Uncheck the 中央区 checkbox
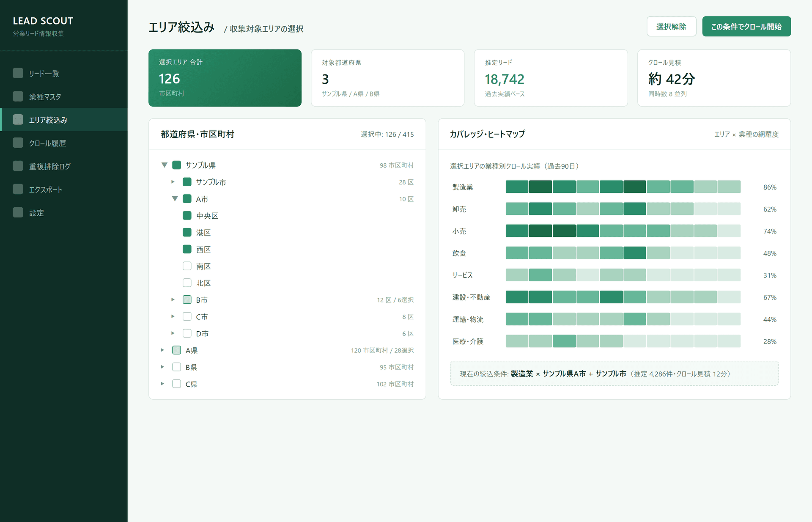 (187, 215)
